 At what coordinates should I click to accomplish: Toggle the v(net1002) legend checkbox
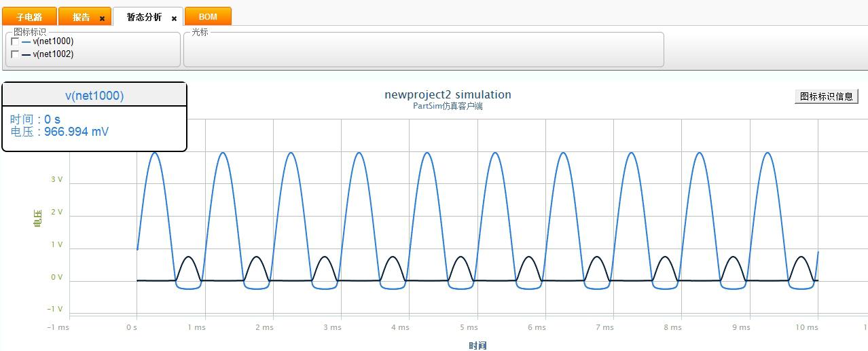point(15,54)
